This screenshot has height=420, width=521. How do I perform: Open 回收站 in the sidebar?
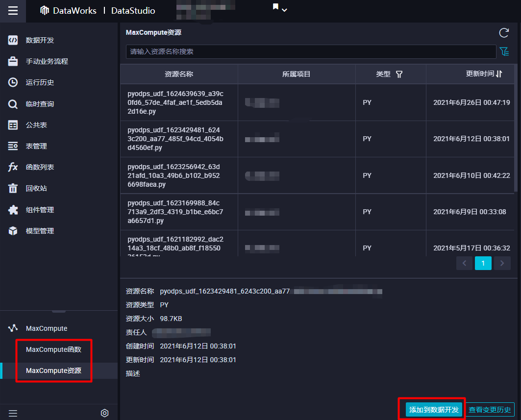[36, 188]
